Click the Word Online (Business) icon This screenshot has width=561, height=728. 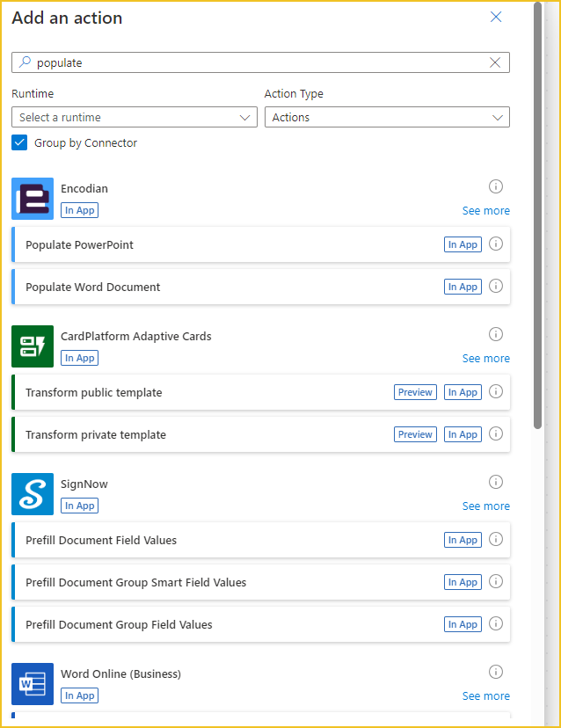click(x=33, y=684)
